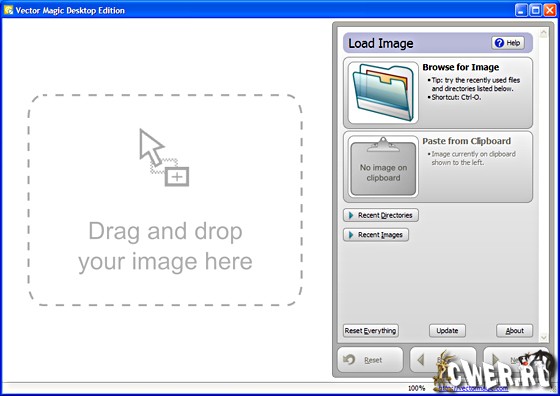The width and height of the screenshot is (560, 396).
Task: Maximize the Vector Magic window
Action: click(x=535, y=10)
